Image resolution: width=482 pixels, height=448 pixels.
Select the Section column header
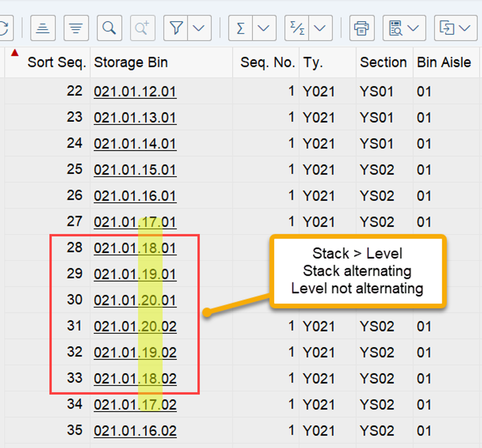click(x=385, y=63)
